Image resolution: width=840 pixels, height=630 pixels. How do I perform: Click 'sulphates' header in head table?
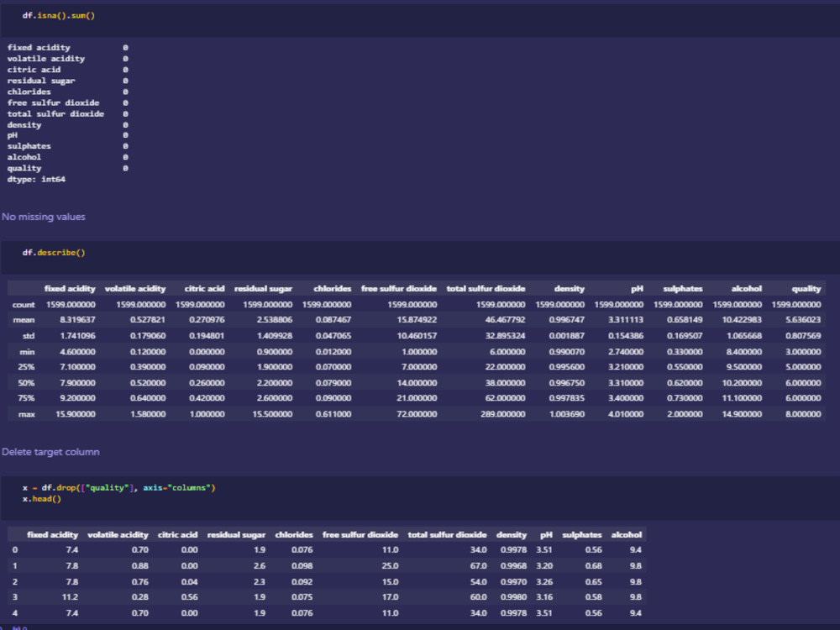coord(582,534)
